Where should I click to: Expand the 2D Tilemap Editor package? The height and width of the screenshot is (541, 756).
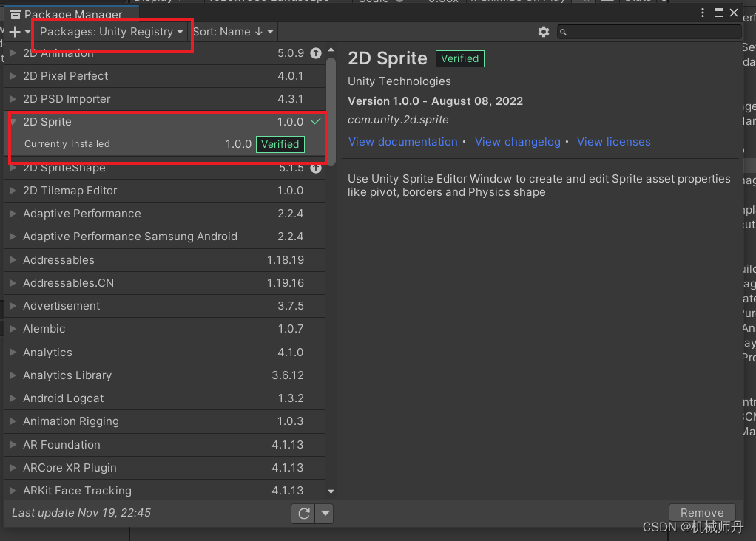[13, 190]
